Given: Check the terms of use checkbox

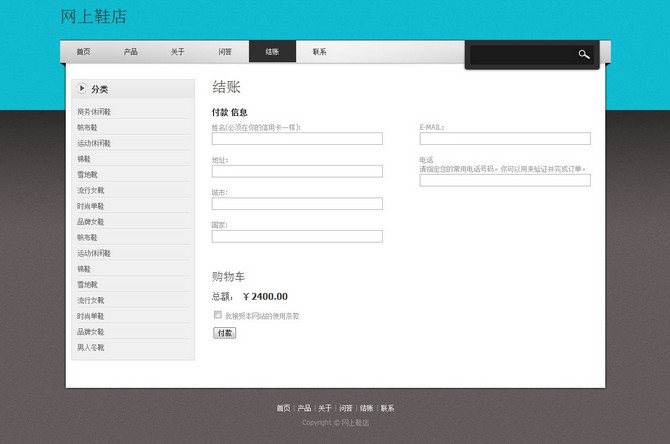Looking at the screenshot, I should (x=218, y=315).
